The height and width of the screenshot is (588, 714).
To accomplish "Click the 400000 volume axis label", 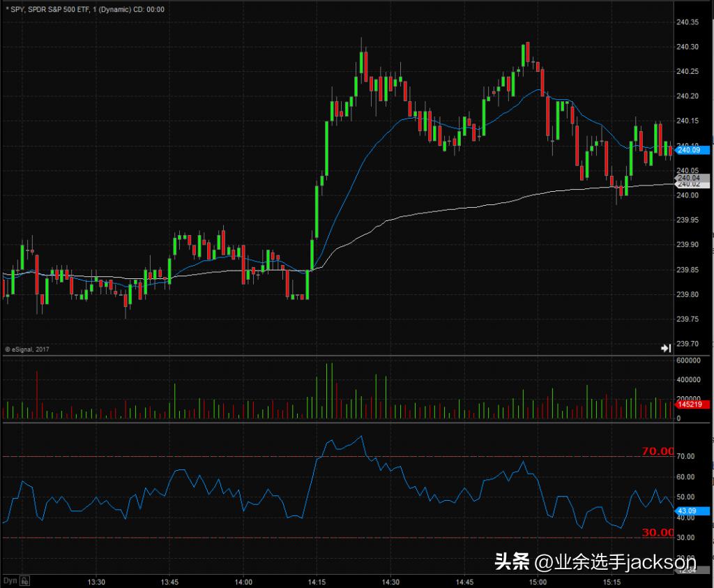I will (x=688, y=380).
